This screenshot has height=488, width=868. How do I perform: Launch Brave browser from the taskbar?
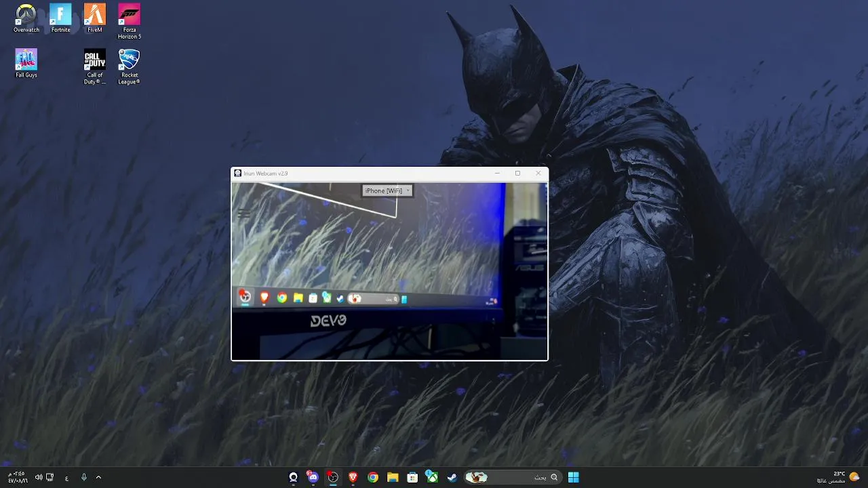[353, 477]
